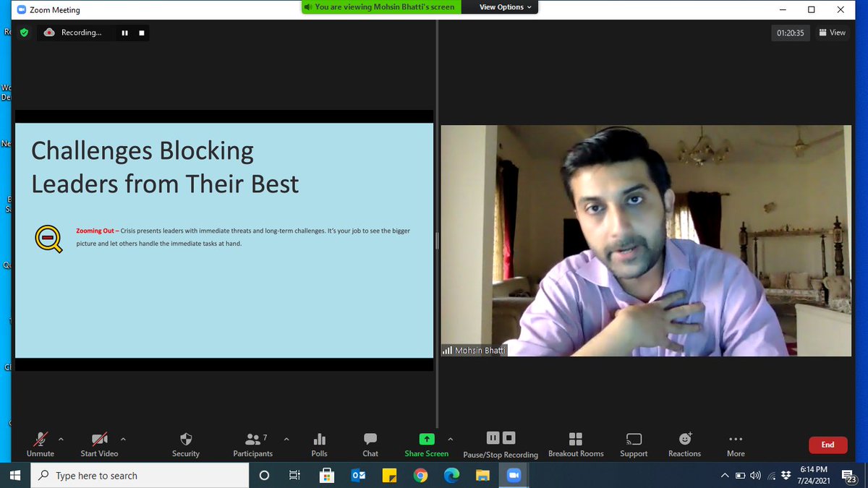Show hidden system tray icons
The image size is (868, 488).
coord(725,476)
